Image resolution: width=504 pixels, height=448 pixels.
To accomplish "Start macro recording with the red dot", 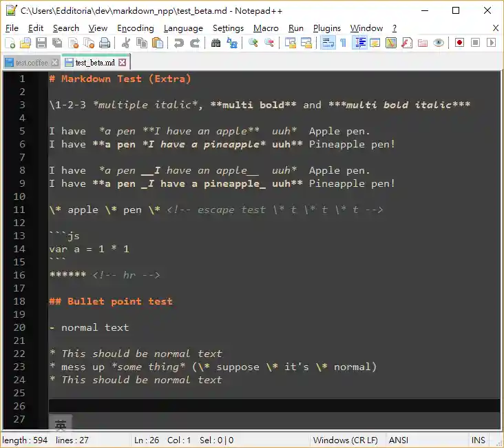I will click(x=460, y=43).
